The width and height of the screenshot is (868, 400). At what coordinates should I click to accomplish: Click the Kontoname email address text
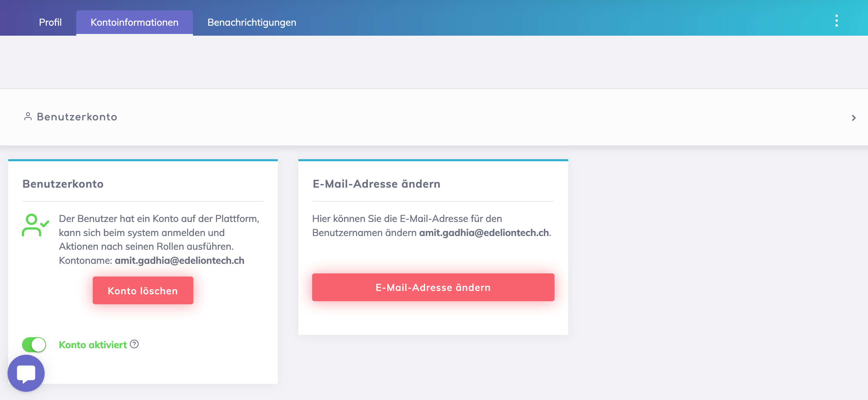click(x=179, y=261)
